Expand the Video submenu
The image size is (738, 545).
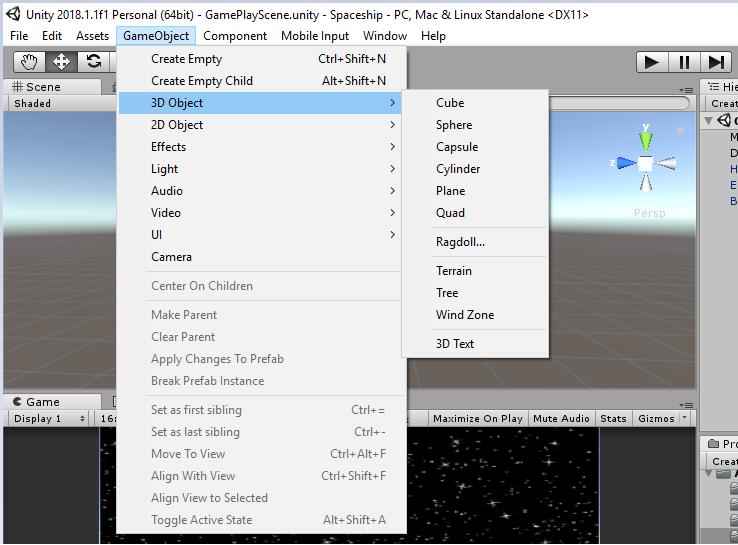pos(261,213)
